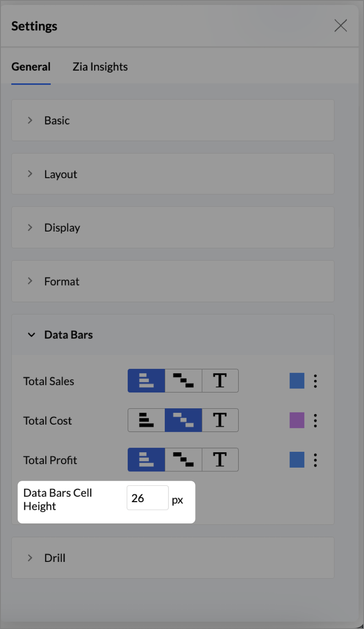Image resolution: width=364 pixels, height=629 pixels.
Task: Choose text-only style for Total Cost
Action: pyautogui.click(x=220, y=420)
